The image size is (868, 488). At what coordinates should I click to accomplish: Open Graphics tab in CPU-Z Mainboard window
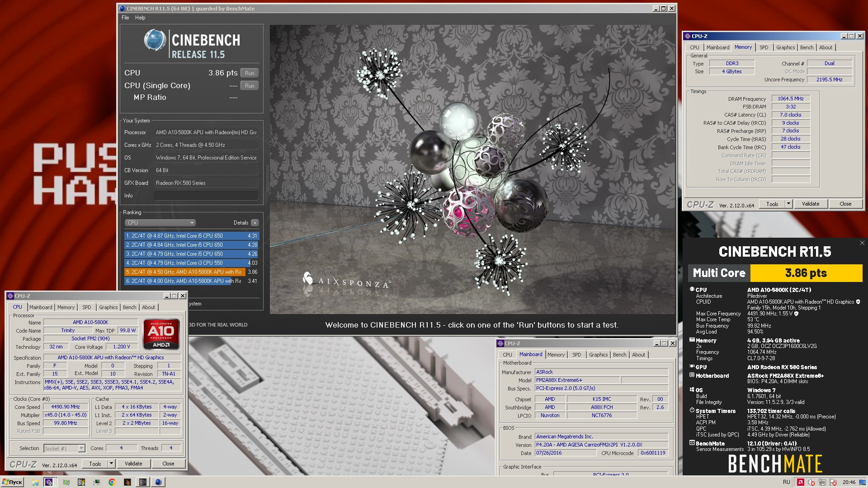pos(598,355)
